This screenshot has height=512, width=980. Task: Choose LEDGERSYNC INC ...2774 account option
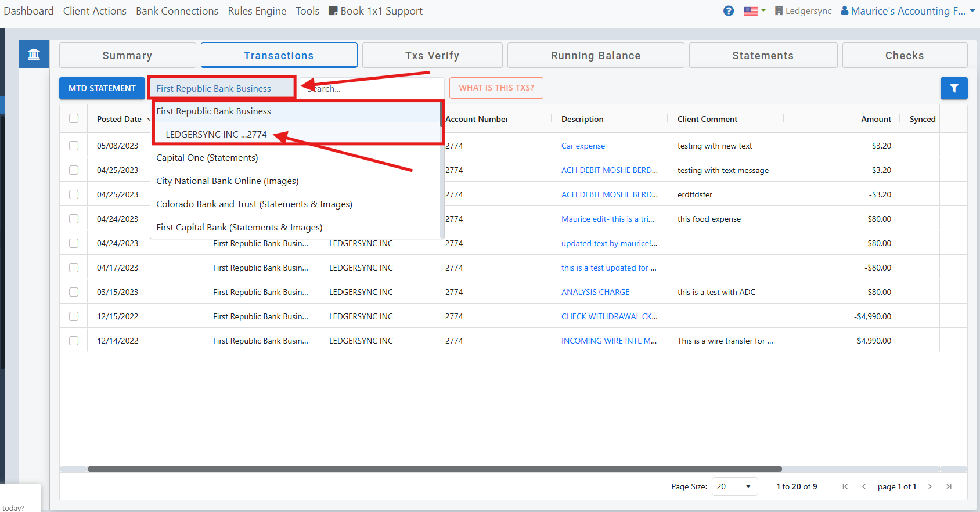tap(297, 134)
